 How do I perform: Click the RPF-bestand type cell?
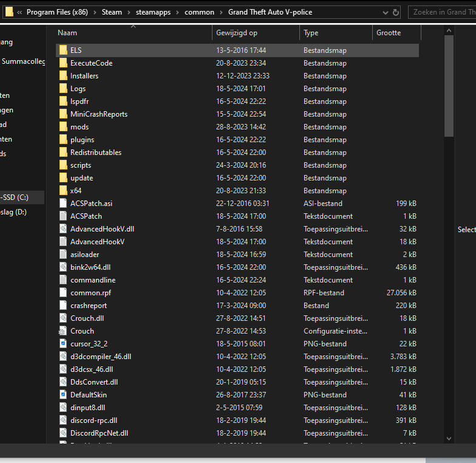[324, 293]
